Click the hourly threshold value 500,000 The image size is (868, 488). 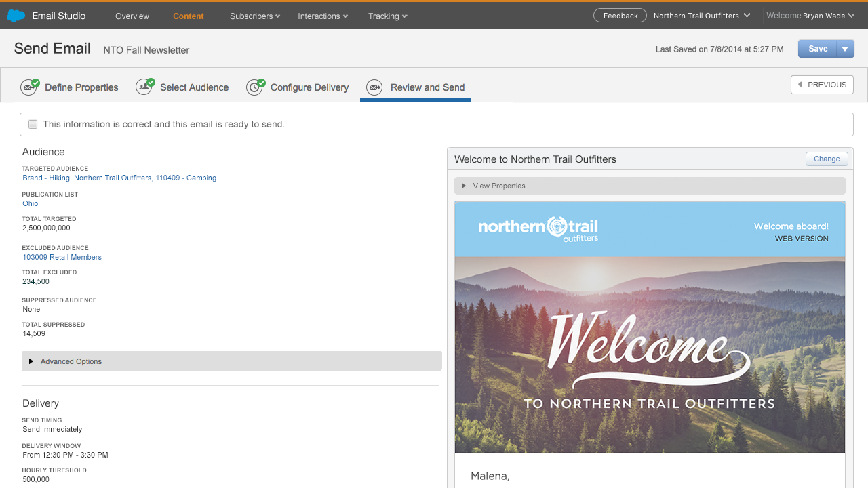[36, 479]
